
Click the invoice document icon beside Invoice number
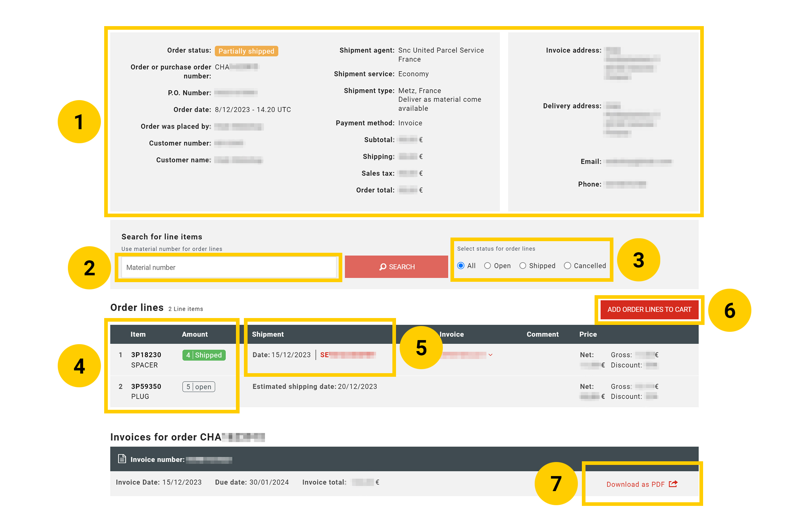[122, 459]
